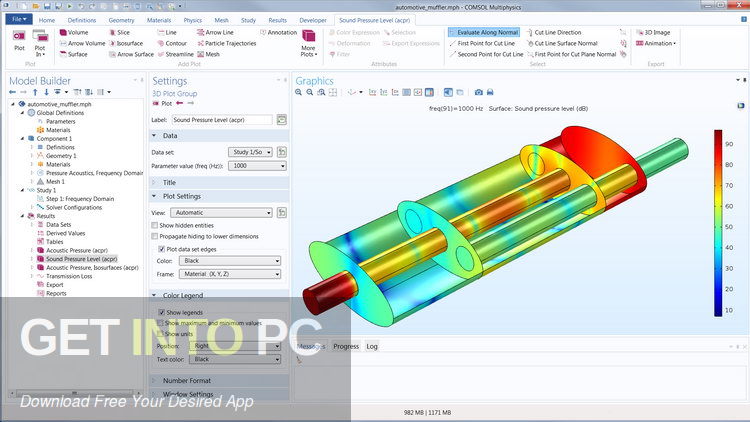
Task: Add an Isosurface plot
Action: pyautogui.click(x=126, y=44)
